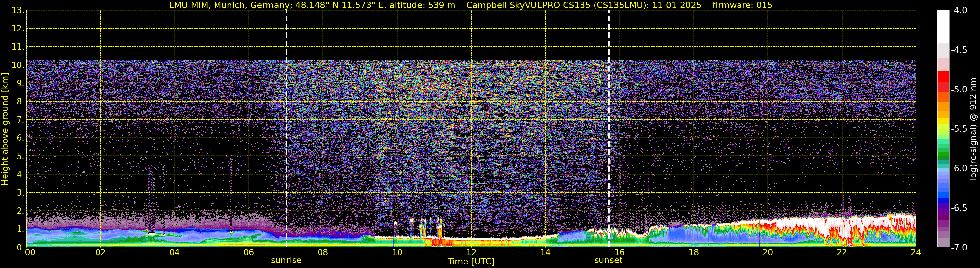The image size is (980, 268).
Task: Click the 'sunset' label below the axis
Action: (x=608, y=261)
